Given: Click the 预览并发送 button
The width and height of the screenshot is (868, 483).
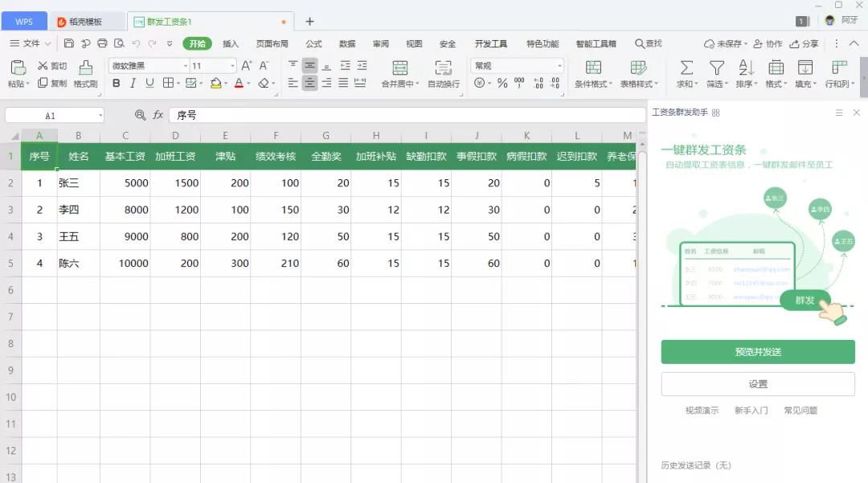Looking at the screenshot, I should tap(758, 352).
